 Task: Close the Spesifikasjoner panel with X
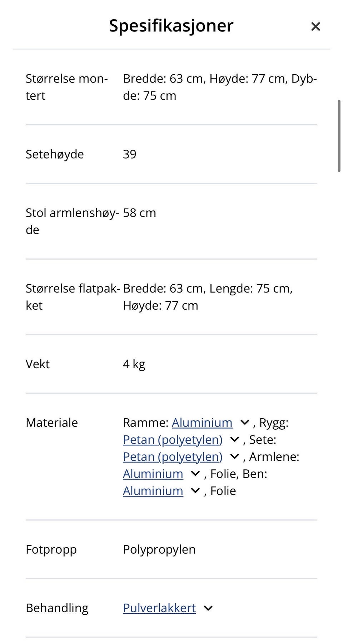click(315, 26)
